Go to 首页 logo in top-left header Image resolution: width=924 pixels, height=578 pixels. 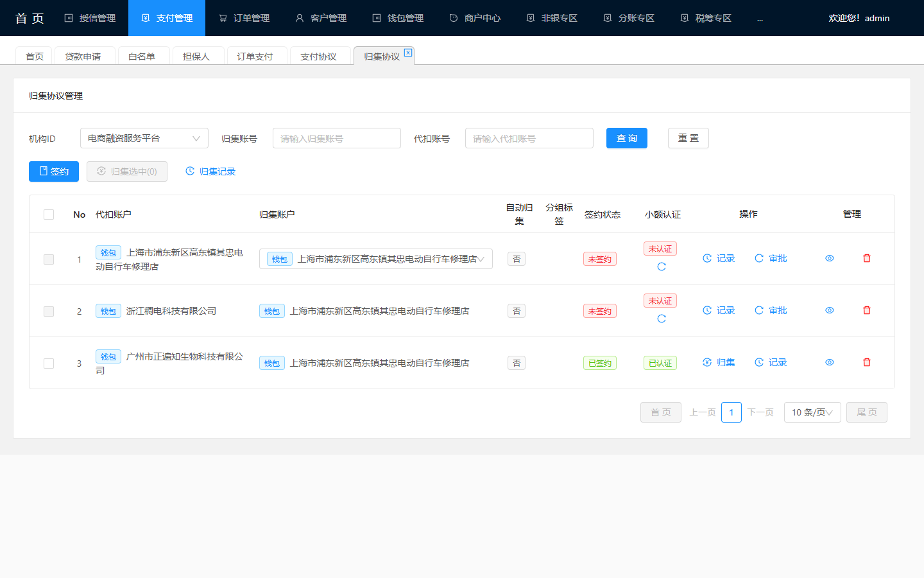tap(30, 18)
